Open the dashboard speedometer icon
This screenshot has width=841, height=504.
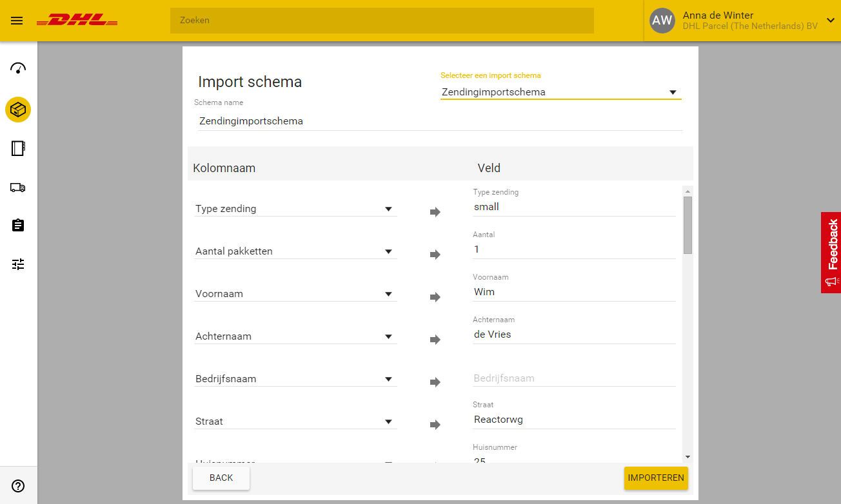tap(18, 68)
